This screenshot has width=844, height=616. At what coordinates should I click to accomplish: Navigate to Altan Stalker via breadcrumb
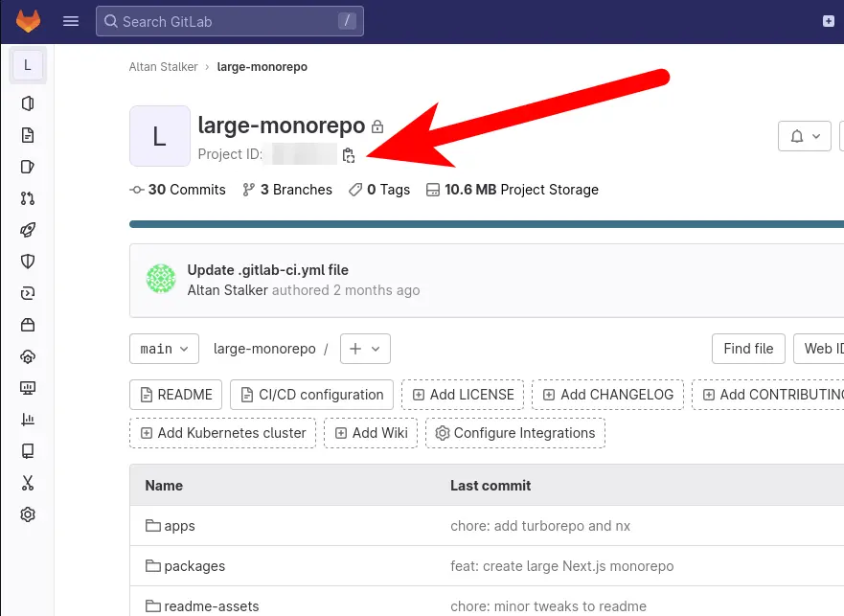click(x=163, y=66)
